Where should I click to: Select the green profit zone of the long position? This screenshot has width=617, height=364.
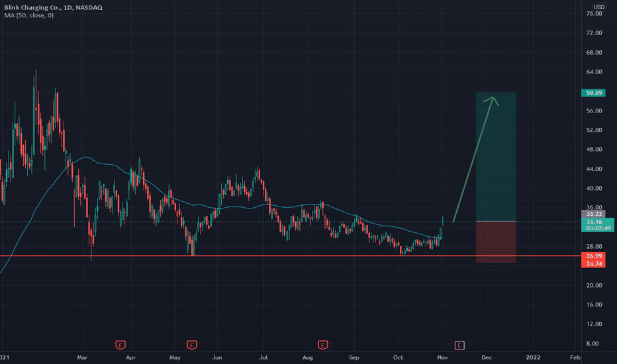coord(496,157)
